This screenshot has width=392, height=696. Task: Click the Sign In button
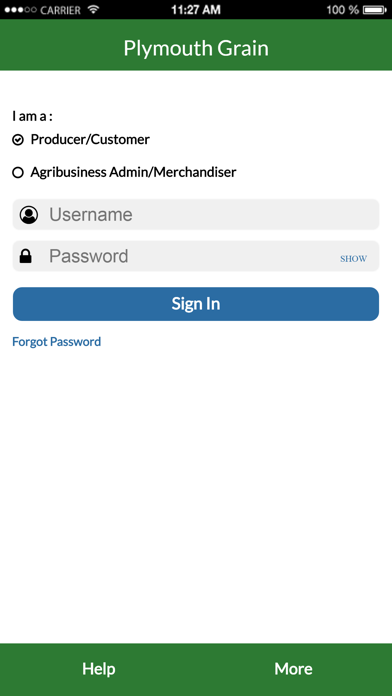(x=196, y=304)
